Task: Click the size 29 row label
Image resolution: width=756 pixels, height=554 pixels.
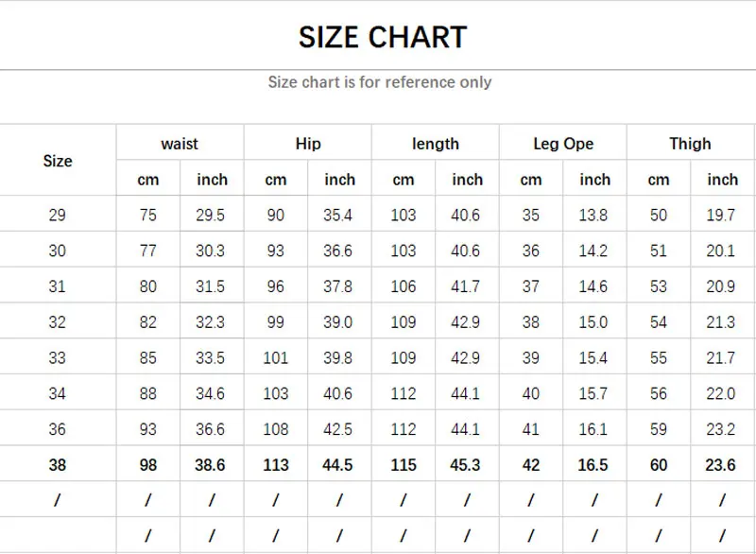Action: (58, 216)
